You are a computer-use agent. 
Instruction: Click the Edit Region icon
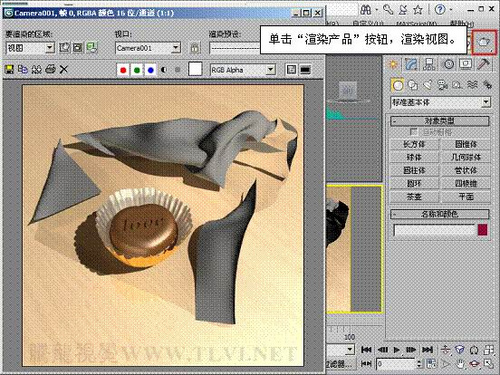[x=65, y=48]
